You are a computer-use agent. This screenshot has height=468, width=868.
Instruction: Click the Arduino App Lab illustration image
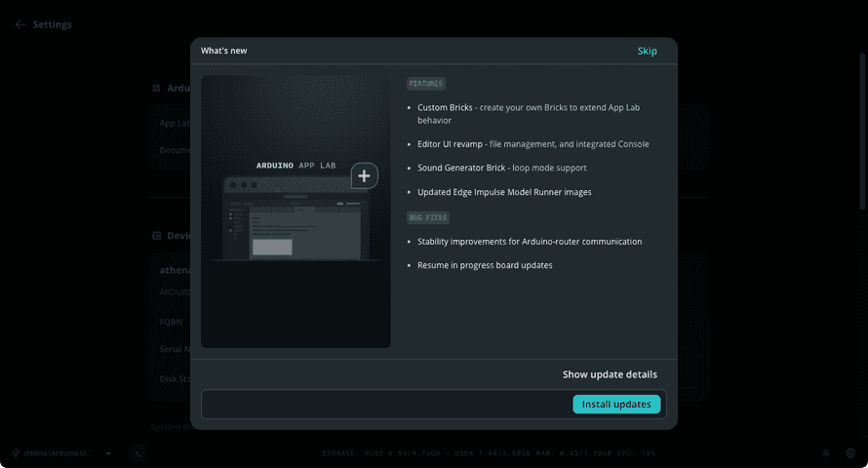[x=296, y=212]
